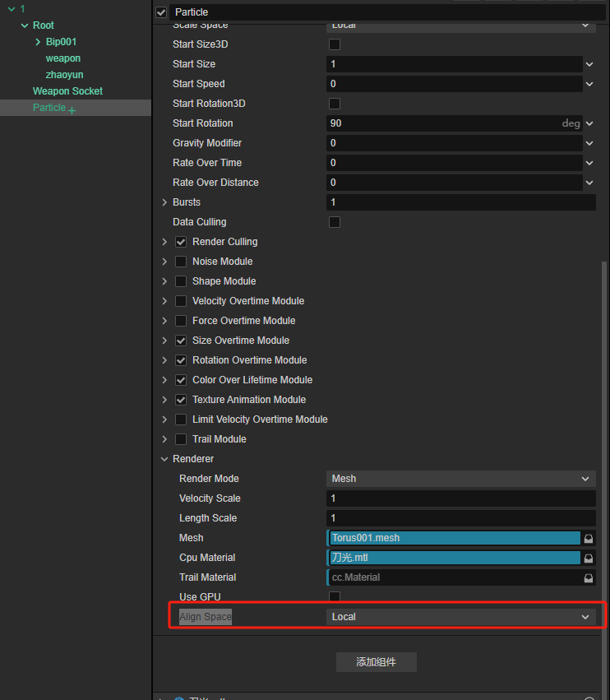Expand the Bursts section

pyautogui.click(x=164, y=202)
